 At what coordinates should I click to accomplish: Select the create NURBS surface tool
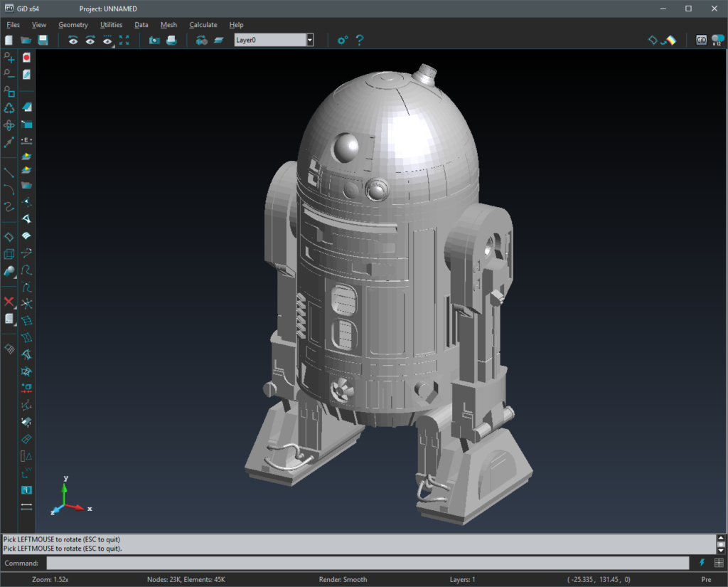tap(9, 237)
